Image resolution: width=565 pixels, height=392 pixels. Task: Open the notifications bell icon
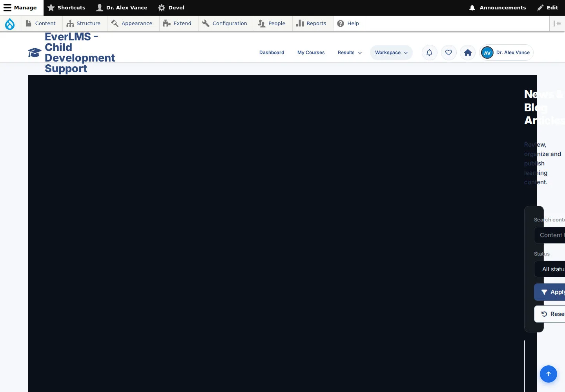[x=429, y=53]
